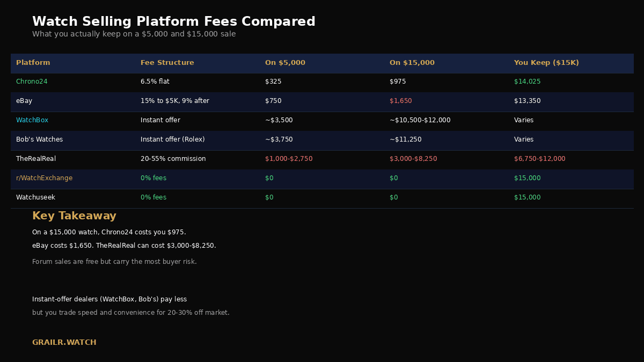644x362 pixels.
Task: Click '15% to $5K, 9% after' cell
Action: point(175,101)
